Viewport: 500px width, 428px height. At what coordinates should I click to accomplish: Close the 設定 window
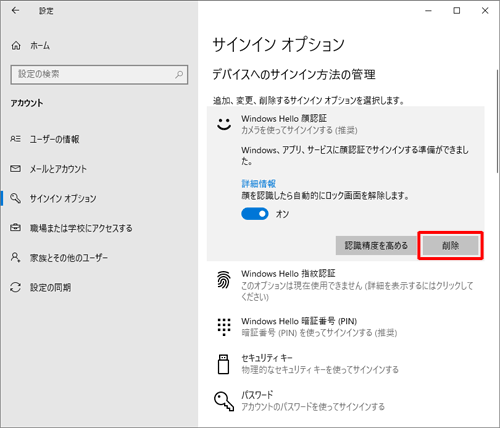click(x=485, y=11)
